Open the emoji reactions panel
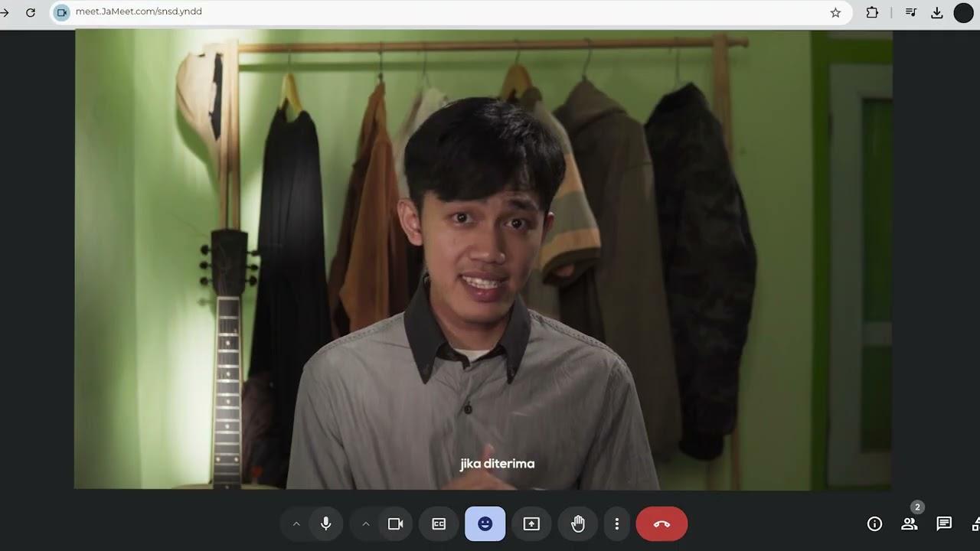The height and width of the screenshot is (551, 980). pos(485,524)
